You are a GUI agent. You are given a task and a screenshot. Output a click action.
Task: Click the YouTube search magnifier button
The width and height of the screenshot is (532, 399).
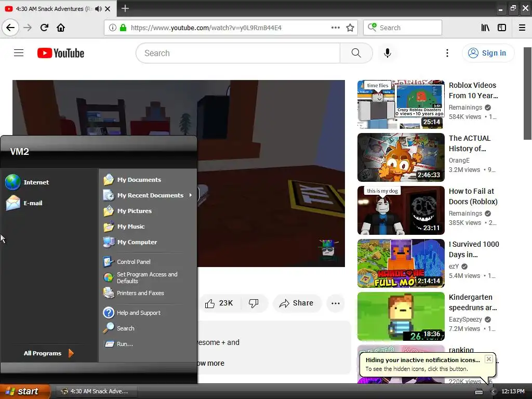click(x=356, y=53)
